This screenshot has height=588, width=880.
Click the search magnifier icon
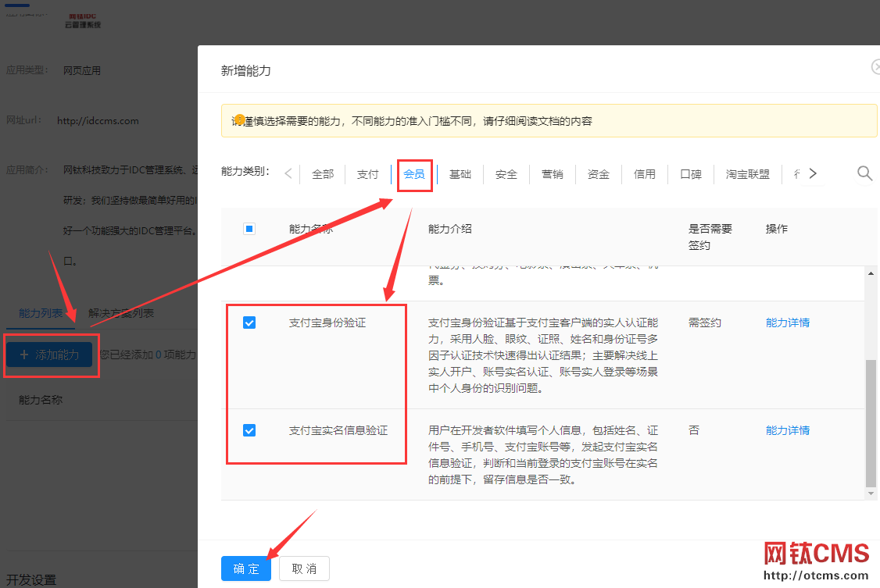pos(864,173)
